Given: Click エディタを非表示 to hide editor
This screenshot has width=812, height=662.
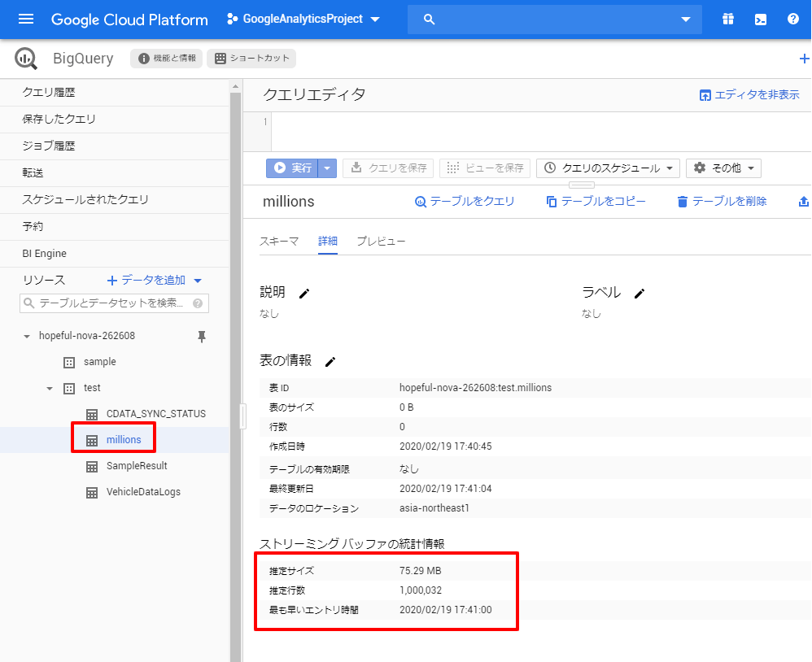Looking at the screenshot, I should coord(749,95).
